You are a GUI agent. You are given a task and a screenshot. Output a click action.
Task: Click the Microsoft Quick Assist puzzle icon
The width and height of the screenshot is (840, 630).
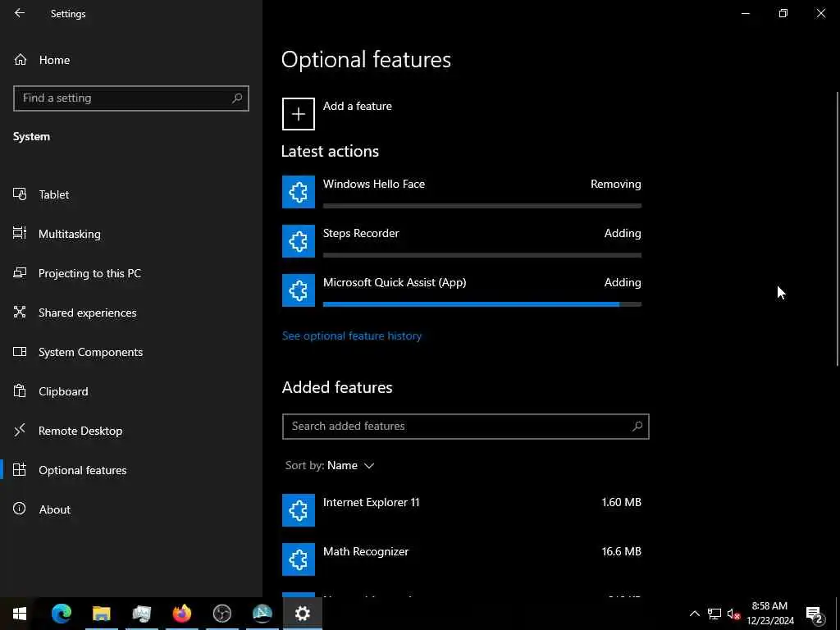pos(299,290)
